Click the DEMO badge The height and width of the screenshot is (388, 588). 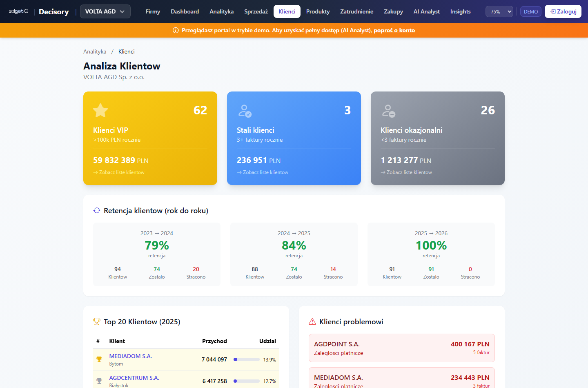(531, 11)
